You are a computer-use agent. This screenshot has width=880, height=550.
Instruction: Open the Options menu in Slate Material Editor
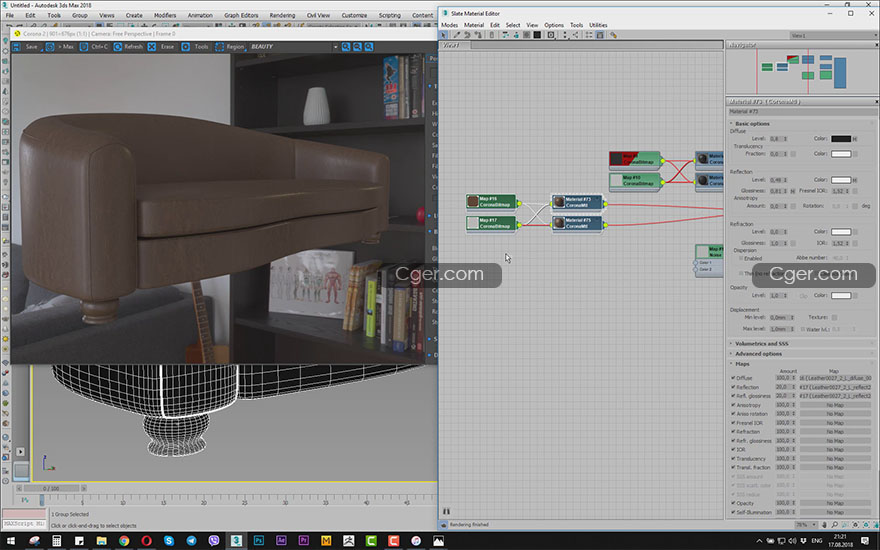pos(554,25)
